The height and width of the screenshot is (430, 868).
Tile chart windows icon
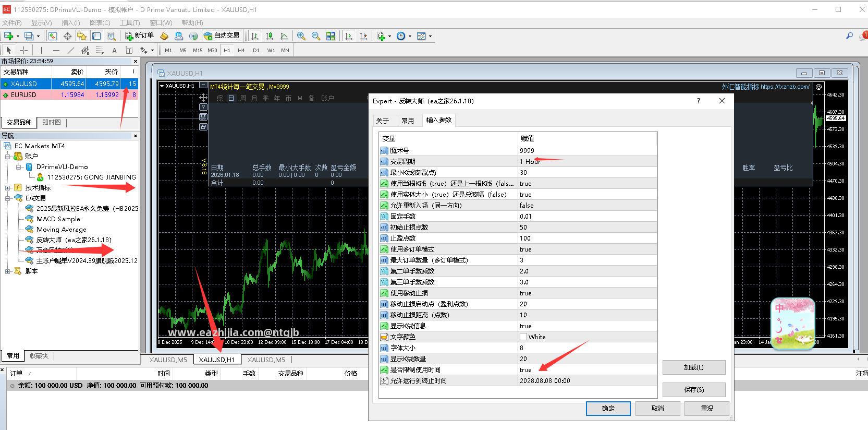331,36
